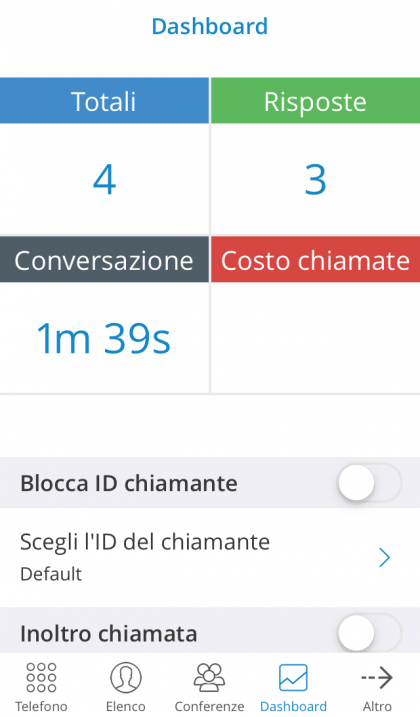The height and width of the screenshot is (717, 420).
Task: Click the 1m 39s conversation duration
Action: [x=103, y=338]
